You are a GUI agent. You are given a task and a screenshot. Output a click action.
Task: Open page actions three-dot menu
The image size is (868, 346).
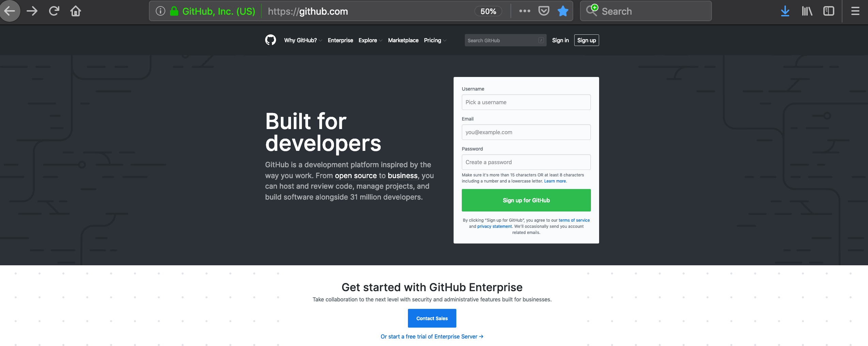(524, 11)
